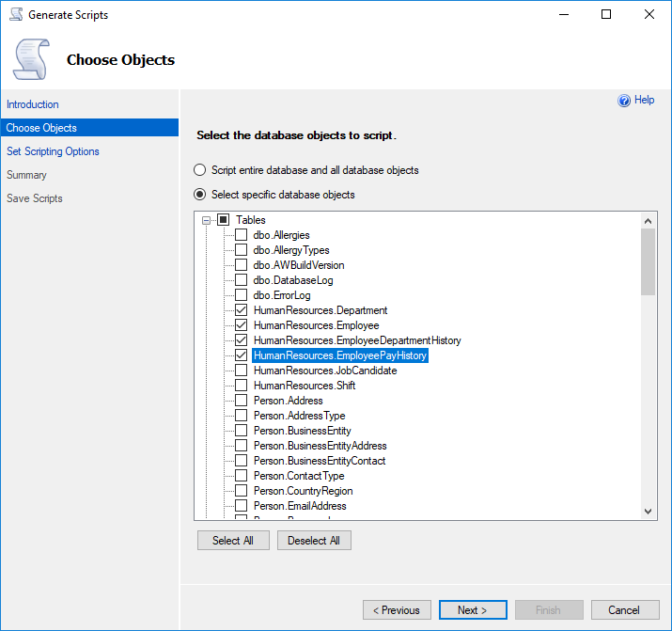Select HumanResources.EmployeePayHistory row text
Viewport: 672px width, 631px height.
[340, 355]
